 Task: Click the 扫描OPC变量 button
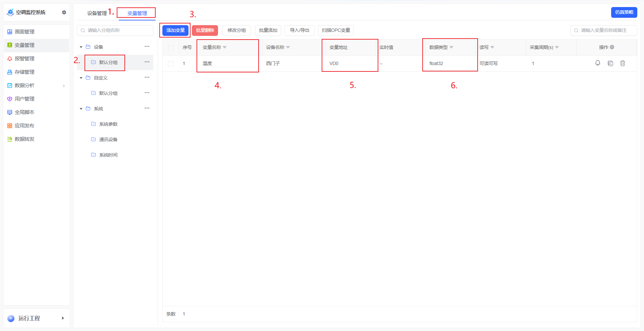(x=336, y=31)
